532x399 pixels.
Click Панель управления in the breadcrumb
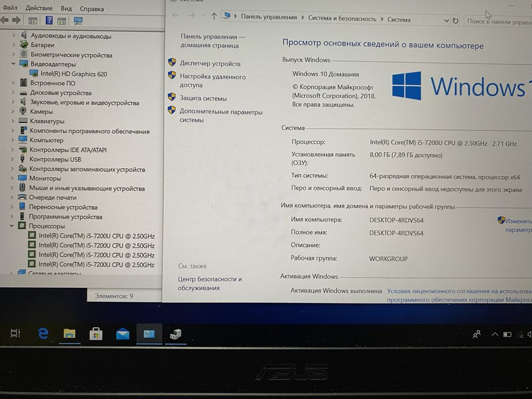tap(269, 17)
